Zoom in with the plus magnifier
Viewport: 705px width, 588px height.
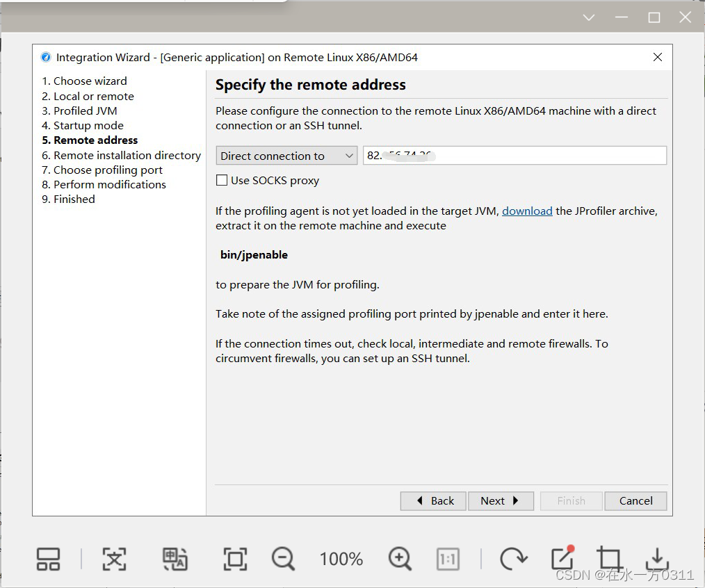coord(400,559)
